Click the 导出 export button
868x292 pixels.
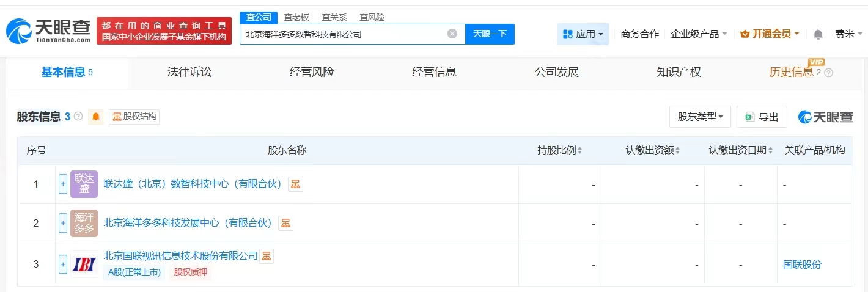coord(762,117)
